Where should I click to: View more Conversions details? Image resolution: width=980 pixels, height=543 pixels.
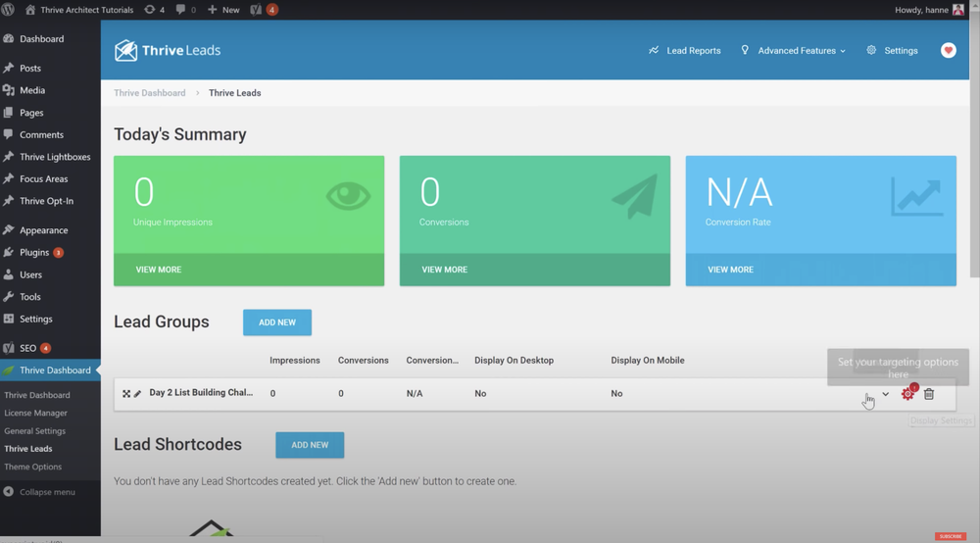(x=444, y=270)
